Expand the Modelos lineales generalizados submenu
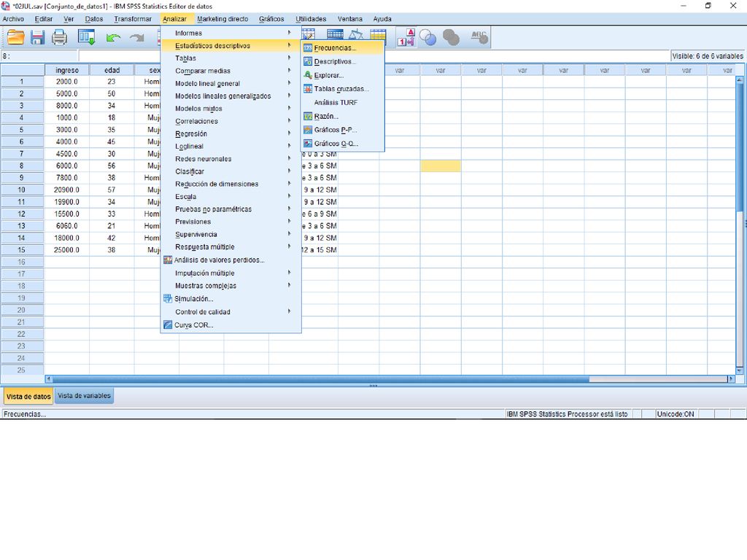Screen dimensions: 747x560 click(x=231, y=96)
